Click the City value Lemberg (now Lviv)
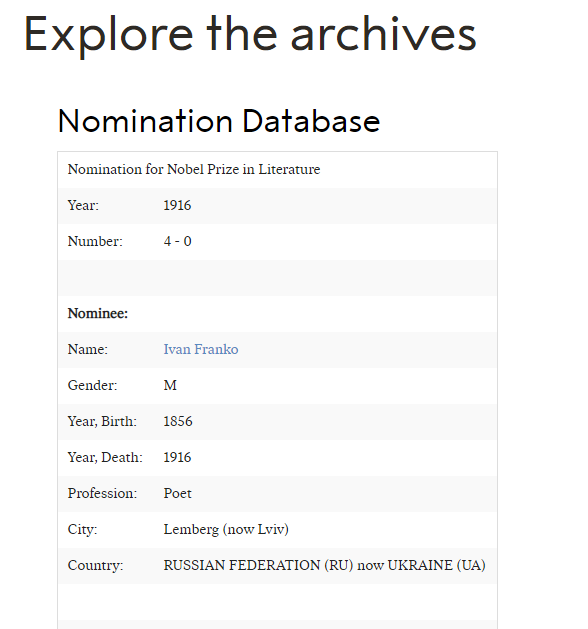 pyautogui.click(x=226, y=530)
